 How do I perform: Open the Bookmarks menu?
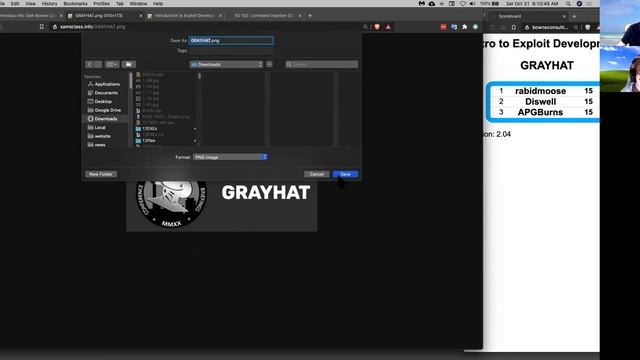pyautogui.click(x=76, y=3)
